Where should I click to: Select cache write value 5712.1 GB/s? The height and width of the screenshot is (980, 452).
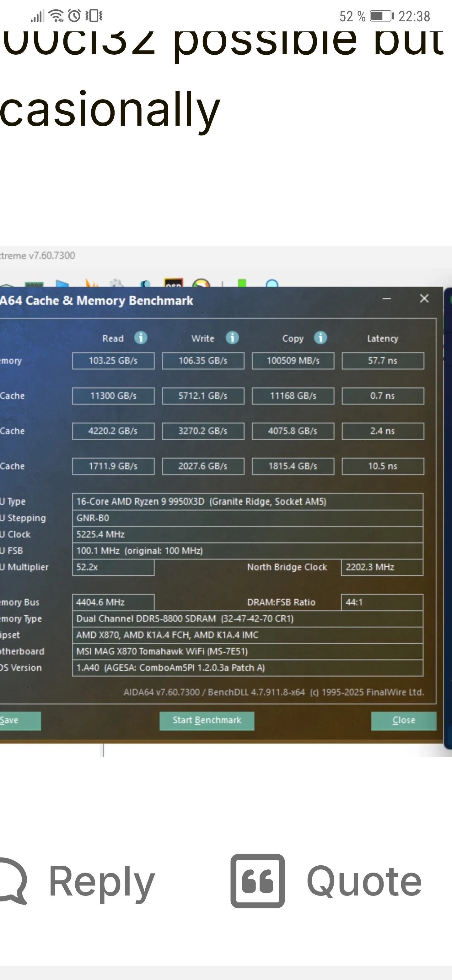[x=203, y=396]
